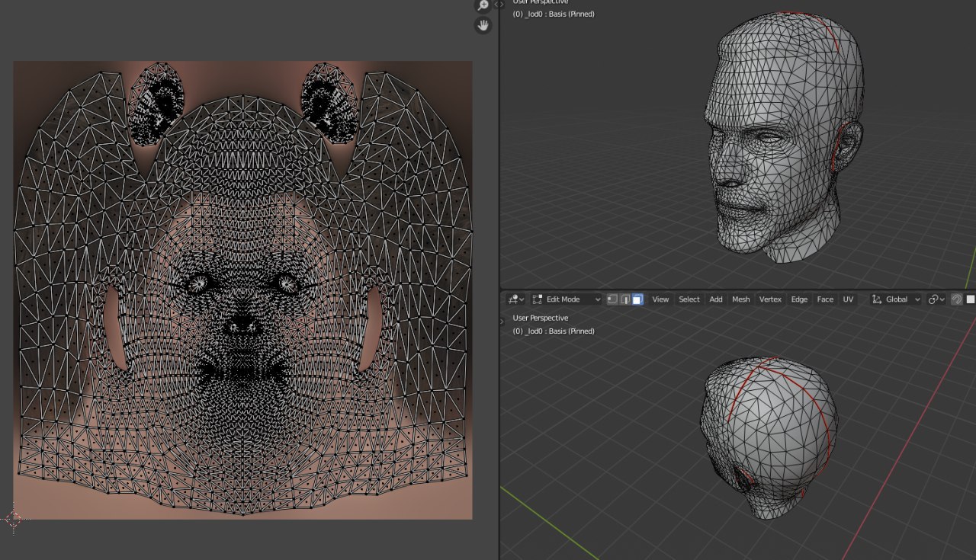Open the View menu

tap(660, 299)
